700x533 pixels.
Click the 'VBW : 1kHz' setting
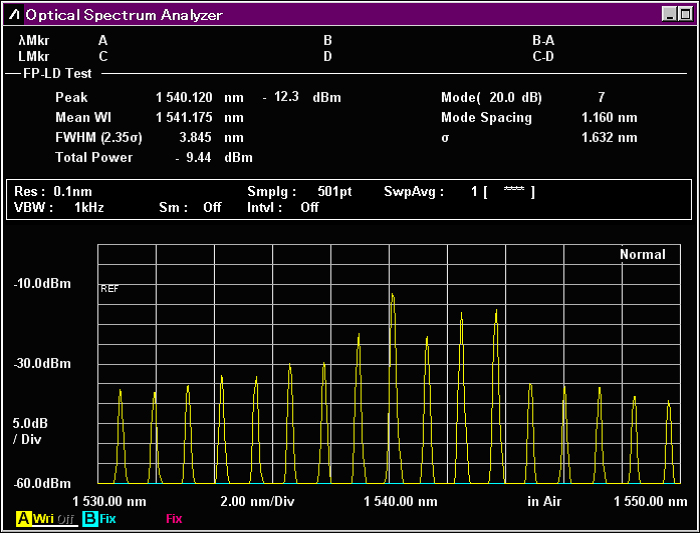[59, 208]
